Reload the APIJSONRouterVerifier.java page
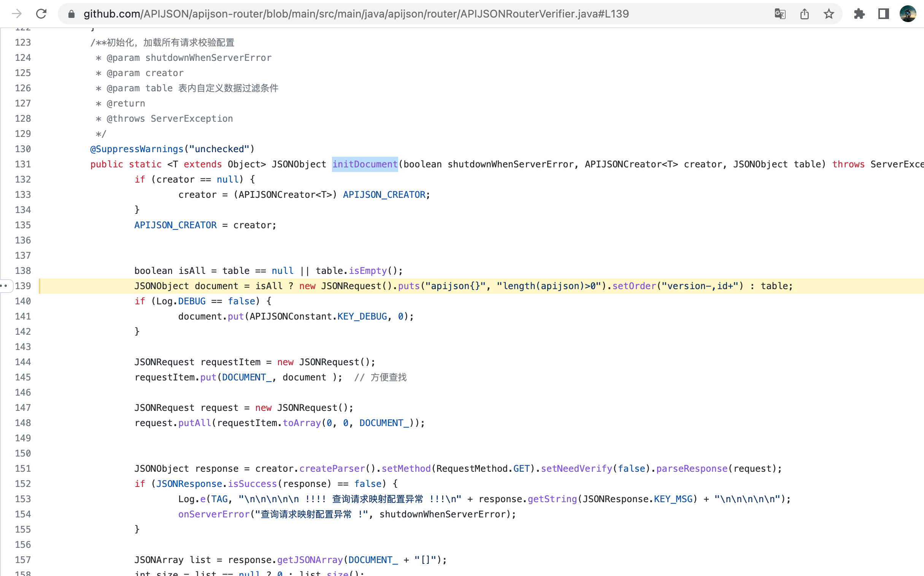924x576 pixels. point(41,14)
